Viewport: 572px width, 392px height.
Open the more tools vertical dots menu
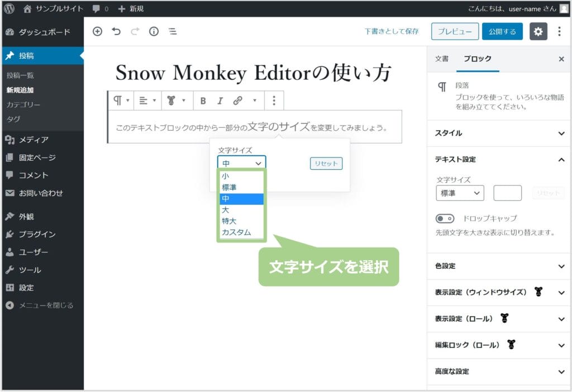point(559,31)
